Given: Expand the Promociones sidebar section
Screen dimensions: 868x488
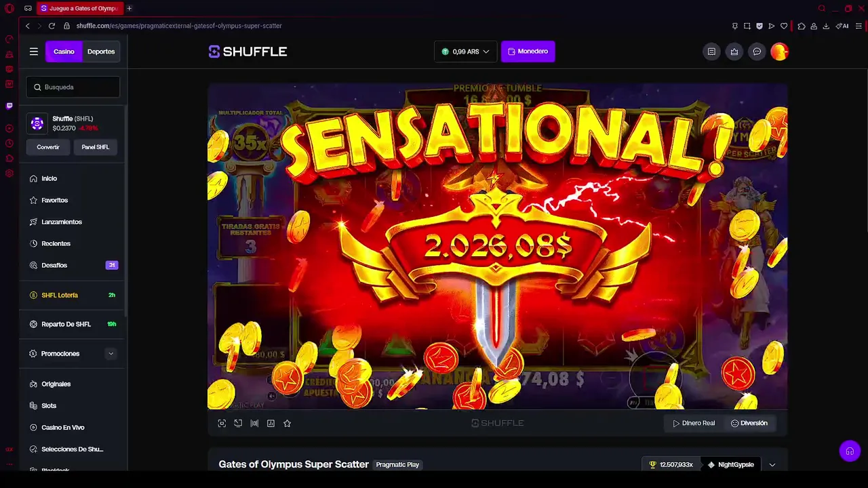Looking at the screenshot, I should pyautogui.click(x=73, y=354).
